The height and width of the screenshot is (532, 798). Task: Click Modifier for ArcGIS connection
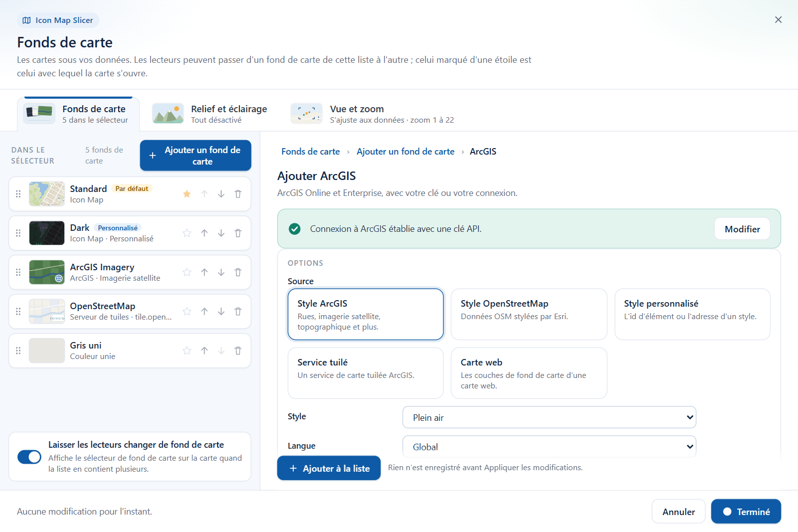tap(742, 229)
